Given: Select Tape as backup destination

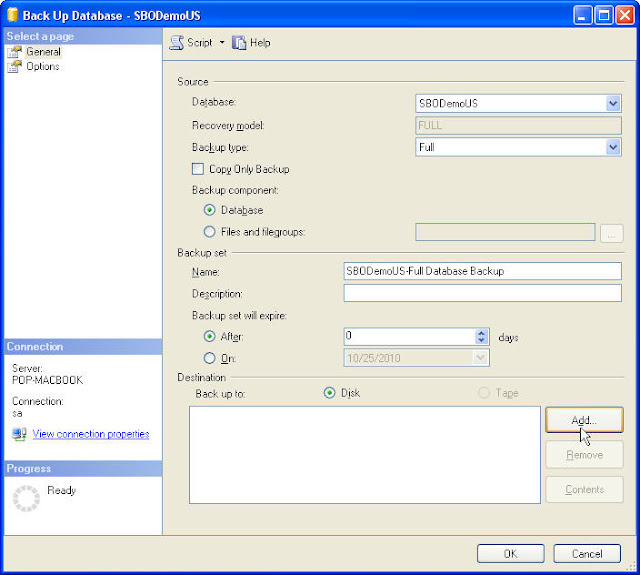Looking at the screenshot, I should [x=484, y=393].
